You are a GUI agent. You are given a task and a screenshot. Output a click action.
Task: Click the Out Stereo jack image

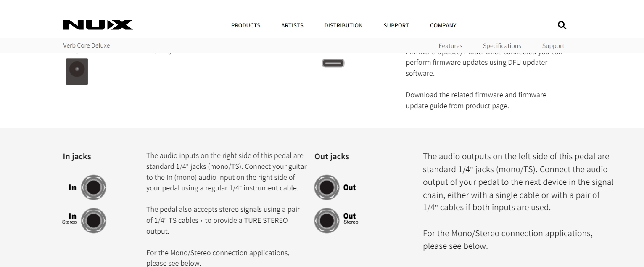coord(327,221)
